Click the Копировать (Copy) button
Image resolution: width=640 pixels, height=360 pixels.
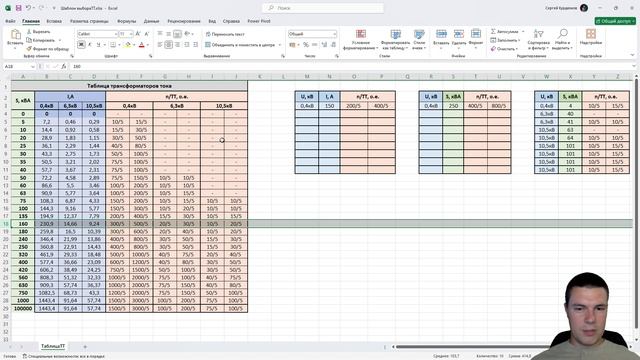click(41, 40)
